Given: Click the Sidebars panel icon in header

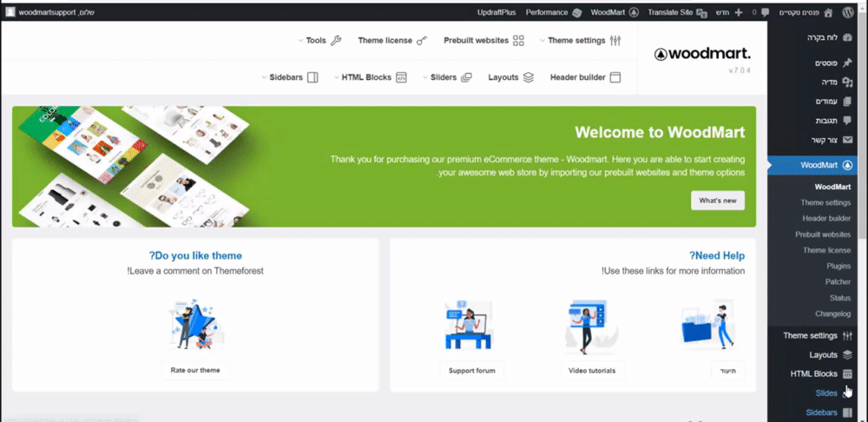Looking at the screenshot, I should [312, 77].
